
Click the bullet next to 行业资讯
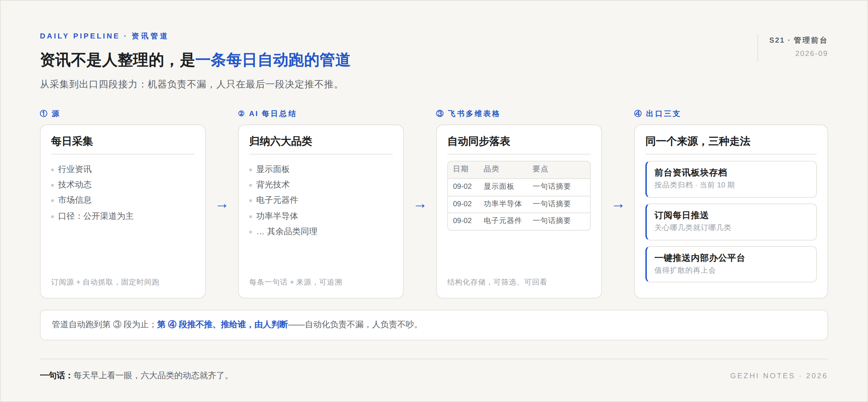(x=52, y=170)
